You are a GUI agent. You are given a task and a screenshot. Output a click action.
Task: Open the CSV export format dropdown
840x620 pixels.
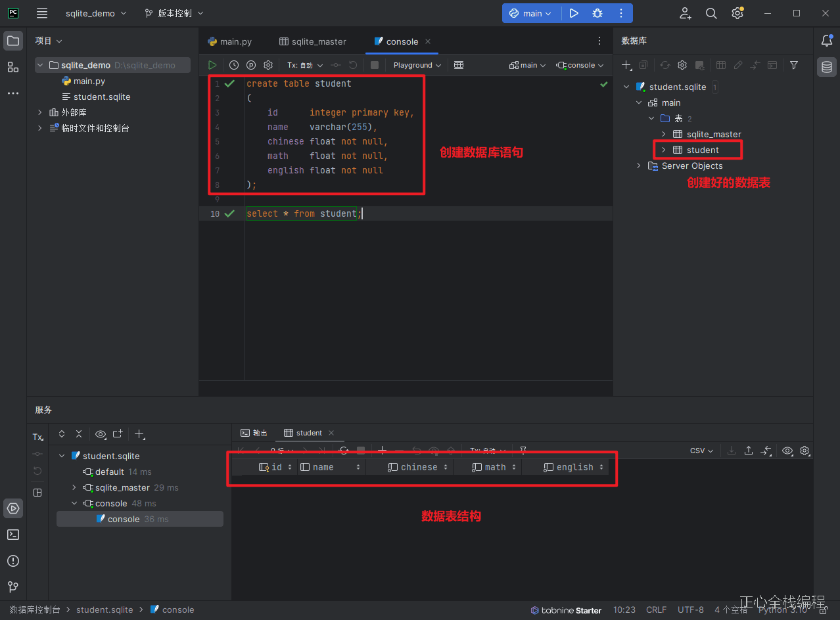(701, 451)
